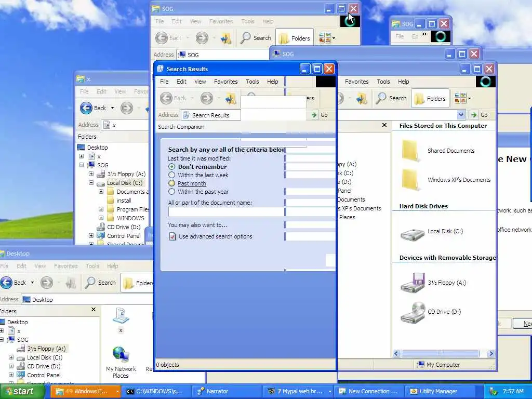Open View menu in Search Results window

click(200, 82)
